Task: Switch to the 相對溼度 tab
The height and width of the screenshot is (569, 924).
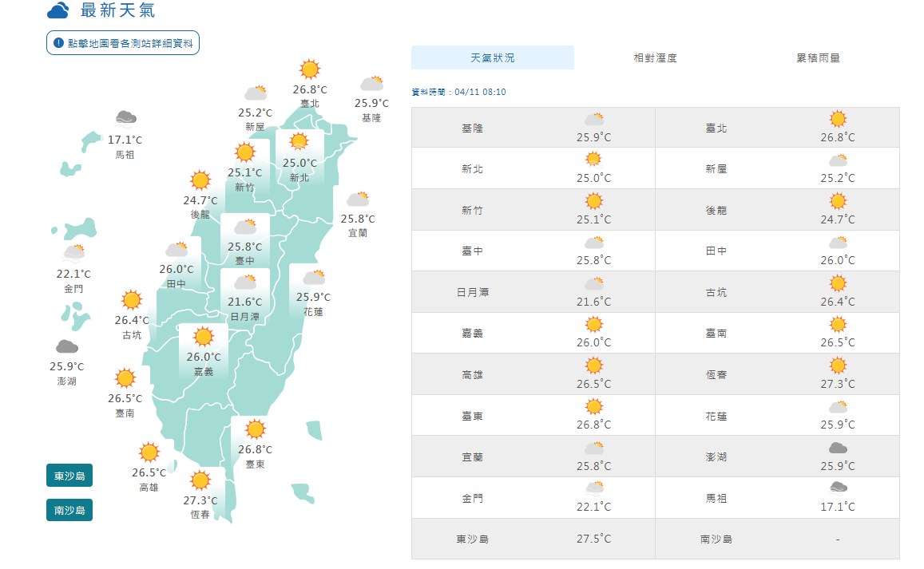Action: [655, 58]
